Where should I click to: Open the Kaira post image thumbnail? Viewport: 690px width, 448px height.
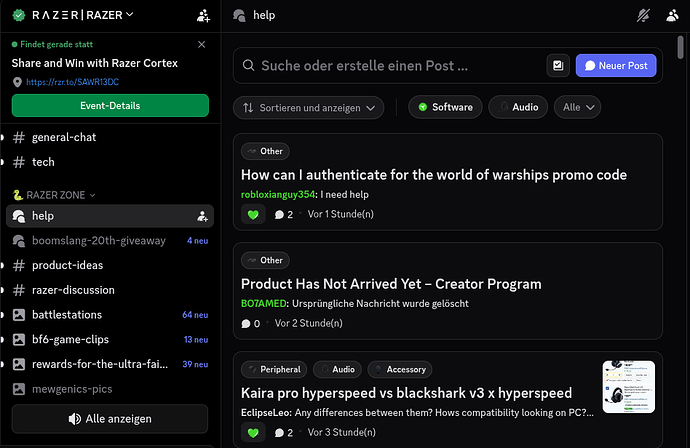point(628,387)
